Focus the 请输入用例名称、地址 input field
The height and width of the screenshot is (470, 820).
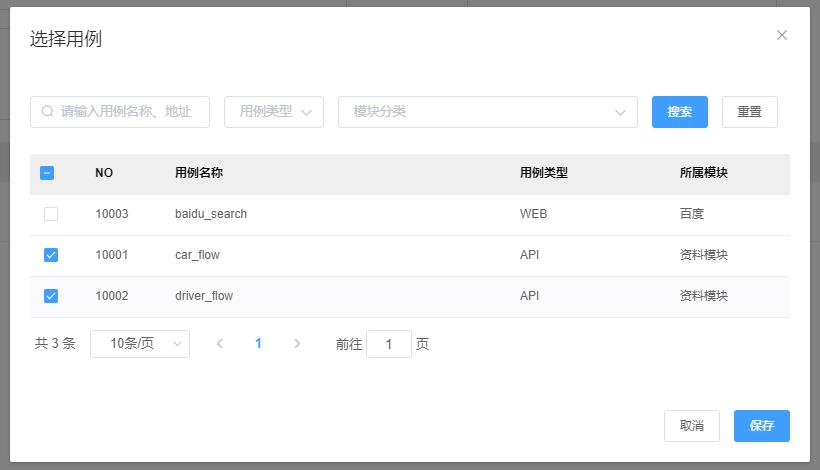pos(120,112)
